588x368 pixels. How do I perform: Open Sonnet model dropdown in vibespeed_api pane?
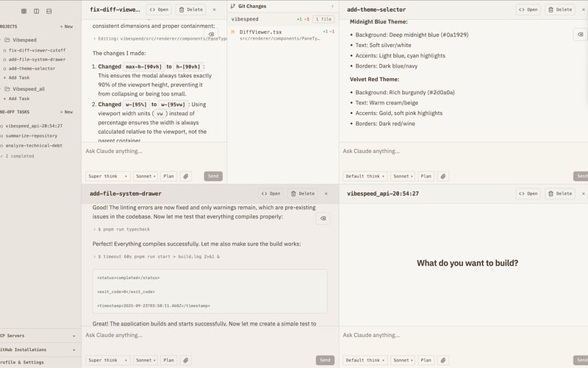[403, 360]
